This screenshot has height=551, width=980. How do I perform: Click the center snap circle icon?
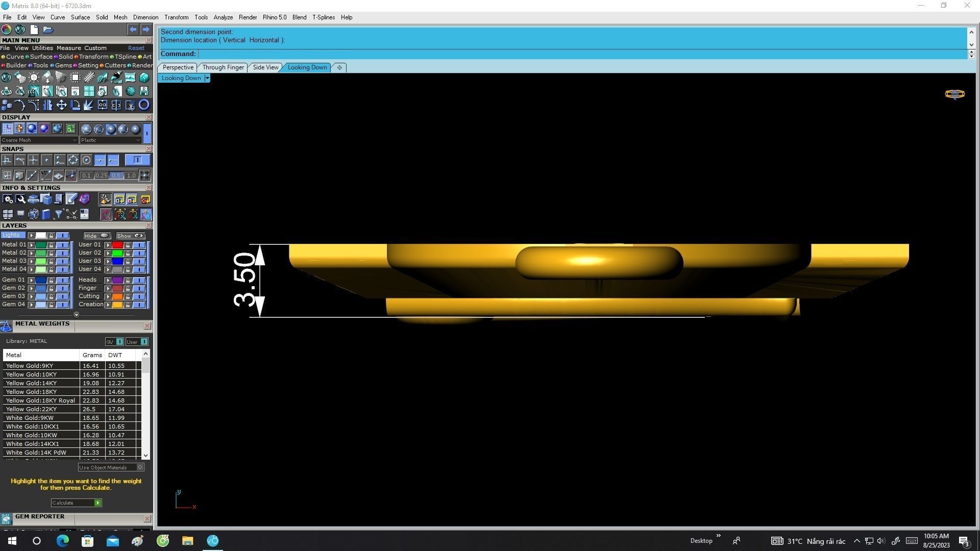86,160
